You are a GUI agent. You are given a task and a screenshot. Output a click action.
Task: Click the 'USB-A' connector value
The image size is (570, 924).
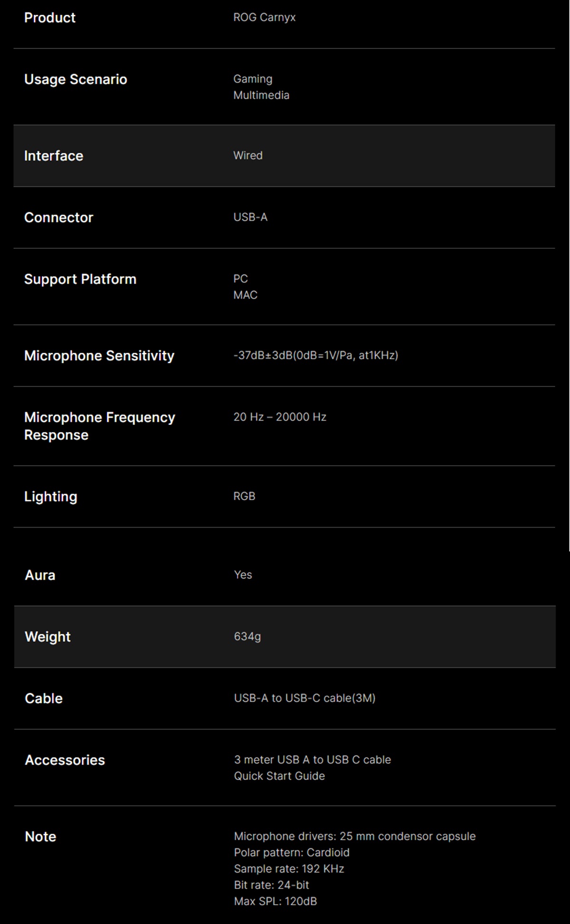click(x=250, y=217)
